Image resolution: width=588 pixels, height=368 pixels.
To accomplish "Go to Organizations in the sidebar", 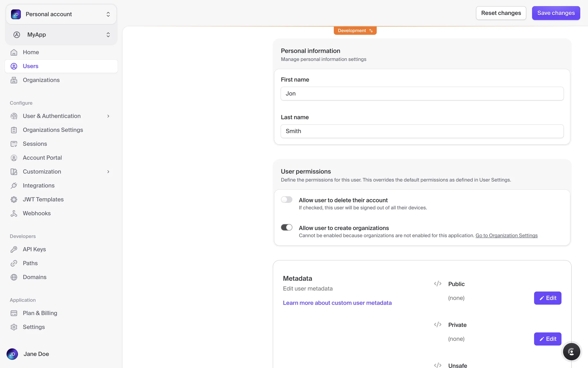I will [41, 80].
